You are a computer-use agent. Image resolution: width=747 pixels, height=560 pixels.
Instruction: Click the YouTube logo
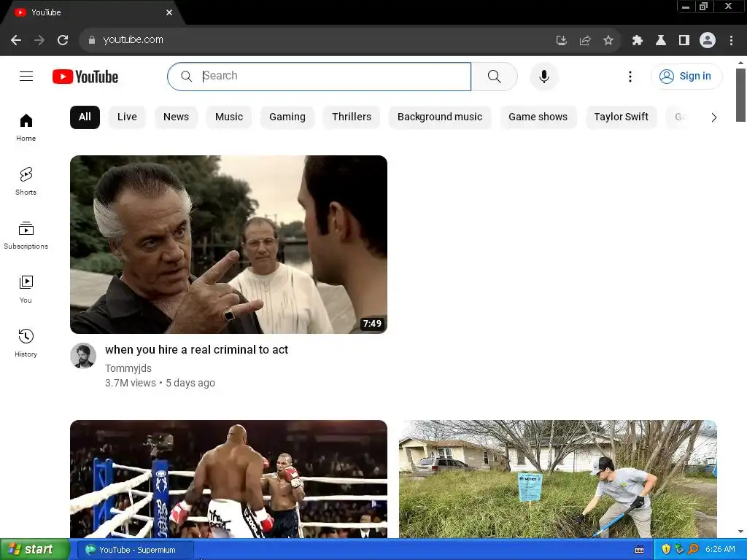(x=85, y=77)
